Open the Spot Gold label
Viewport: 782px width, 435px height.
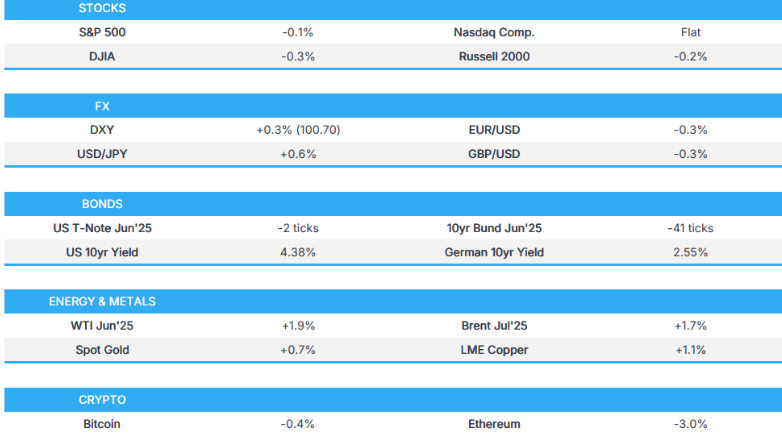click(102, 350)
